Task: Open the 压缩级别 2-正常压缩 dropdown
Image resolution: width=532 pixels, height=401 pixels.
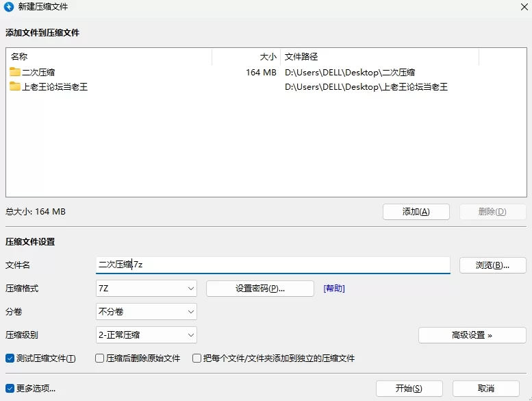Action: [147, 335]
